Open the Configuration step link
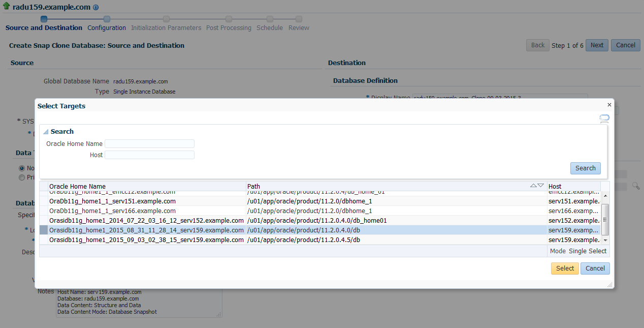The height and width of the screenshot is (328, 644). (107, 28)
